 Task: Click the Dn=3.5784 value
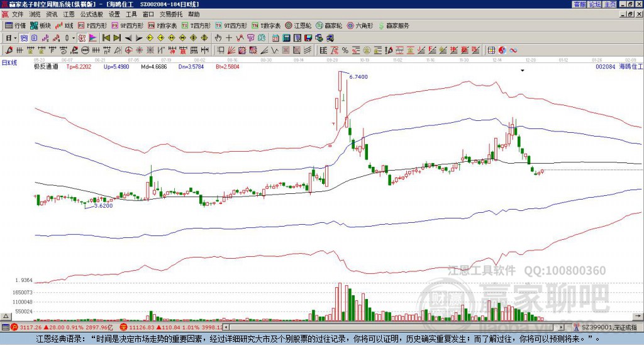click(191, 66)
